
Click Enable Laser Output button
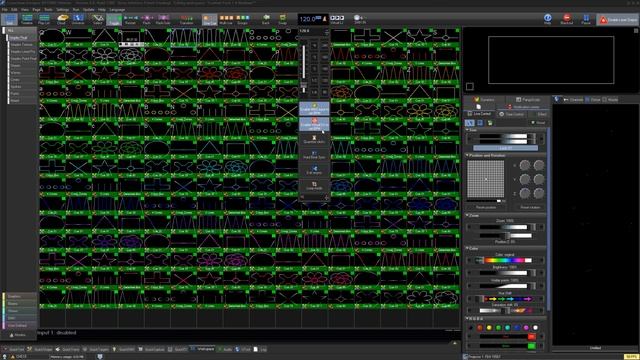click(618, 20)
